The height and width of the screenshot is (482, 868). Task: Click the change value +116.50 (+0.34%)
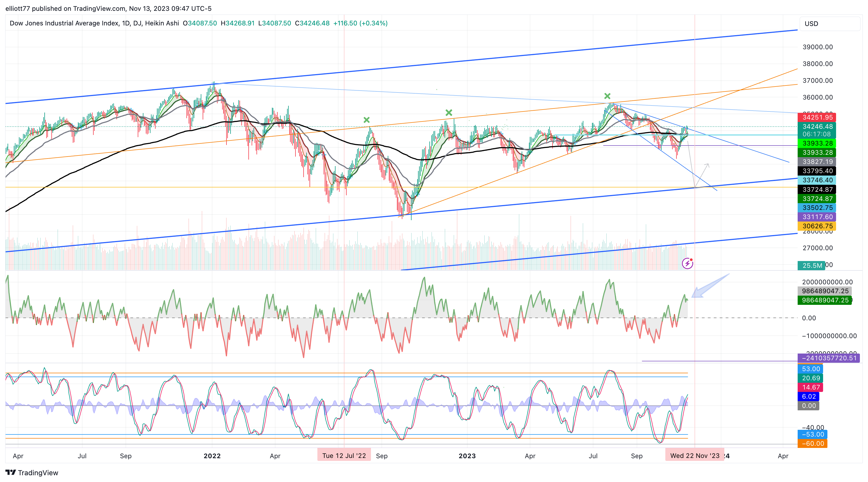tap(361, 23)
